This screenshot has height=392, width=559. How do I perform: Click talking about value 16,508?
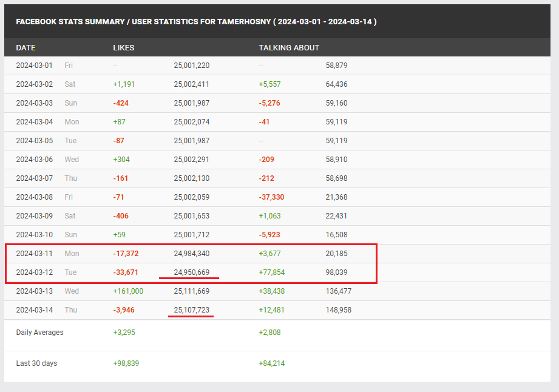(x=336, y=235)
